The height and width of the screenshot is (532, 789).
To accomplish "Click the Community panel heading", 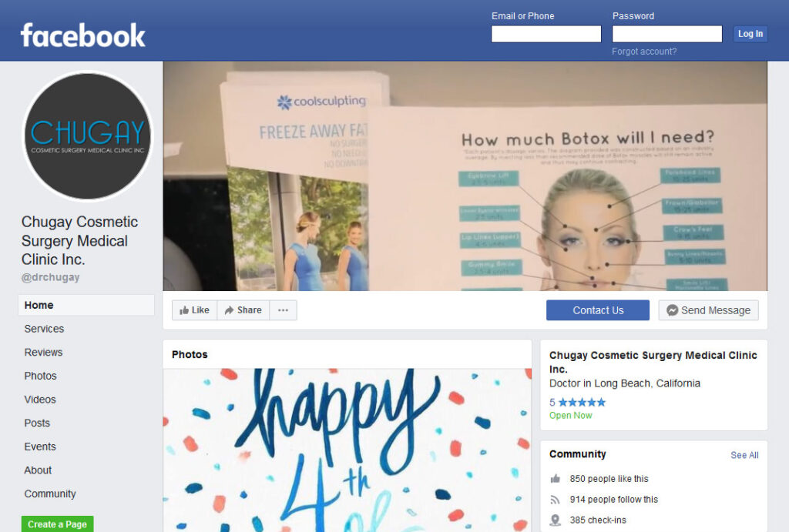I will 578,454.
